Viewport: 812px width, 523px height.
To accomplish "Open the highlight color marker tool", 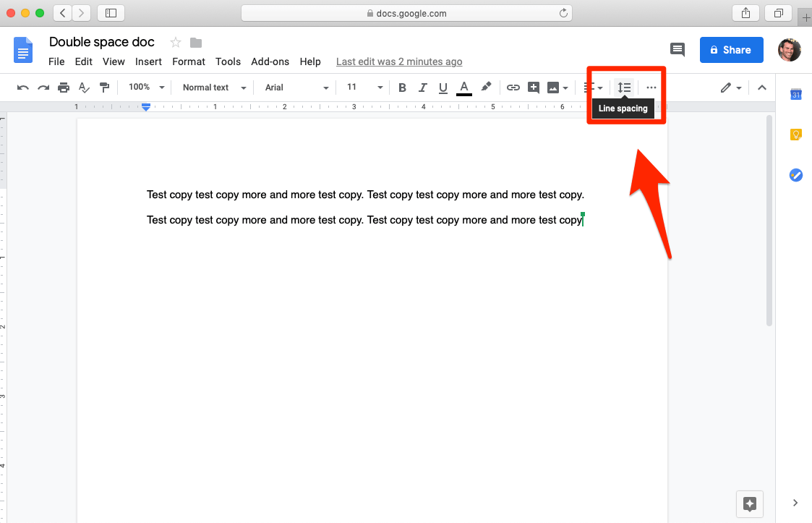I will 486,87.
